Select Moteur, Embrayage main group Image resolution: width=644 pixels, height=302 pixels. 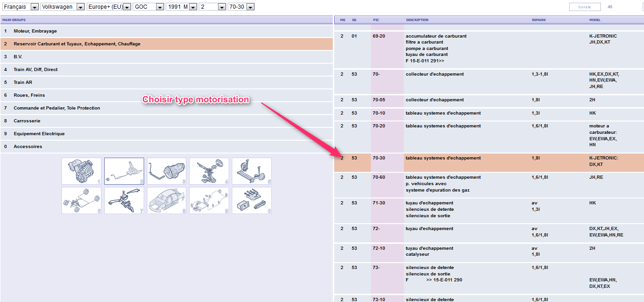click(35, 31)
